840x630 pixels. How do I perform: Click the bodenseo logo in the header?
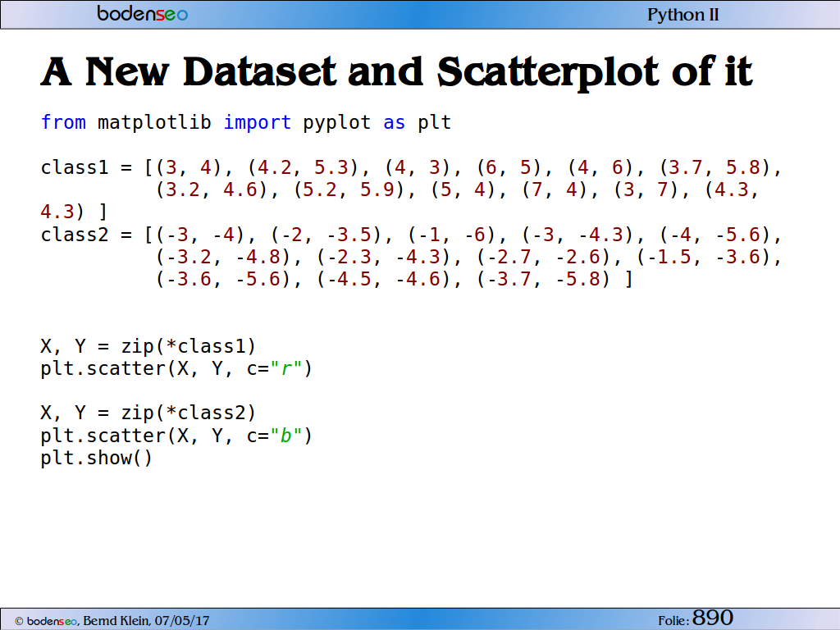tap(143, 13)
